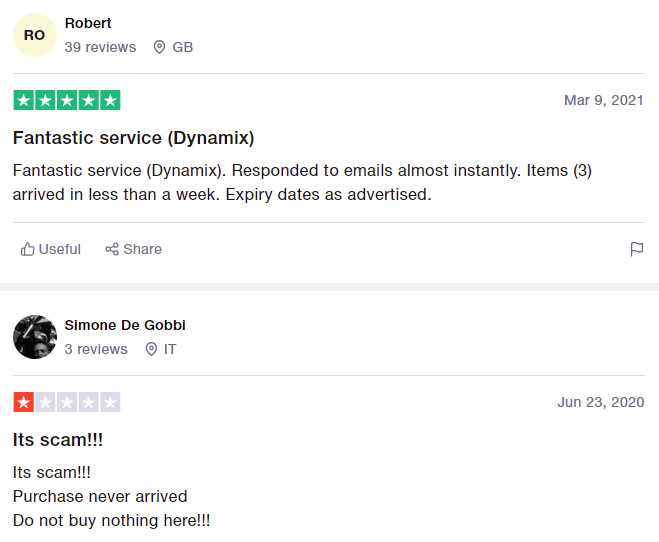Click the Jun 23, 2020 review date

pos(601,402)
